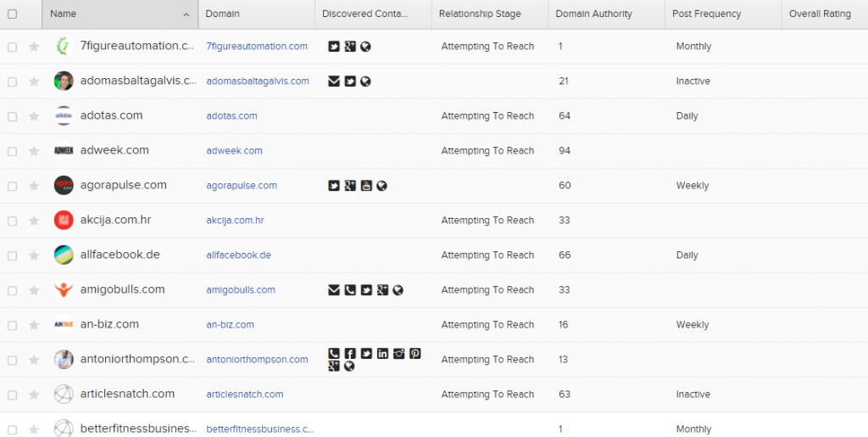
Task: Click the Google+ icon for antoniorthompson.com
Action: [333, 366]
